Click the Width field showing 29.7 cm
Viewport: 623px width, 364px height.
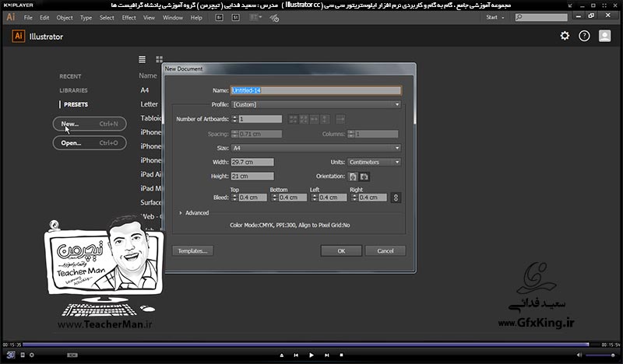252,162
